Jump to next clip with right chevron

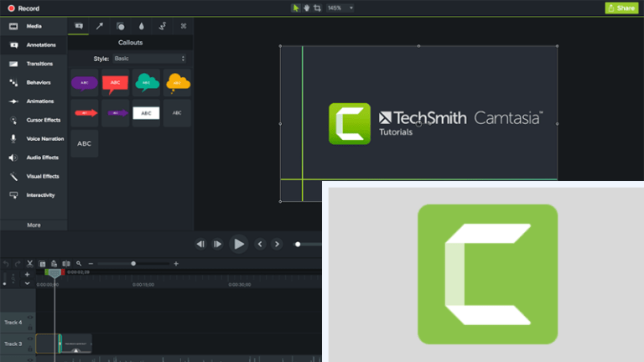click(278, 244)
